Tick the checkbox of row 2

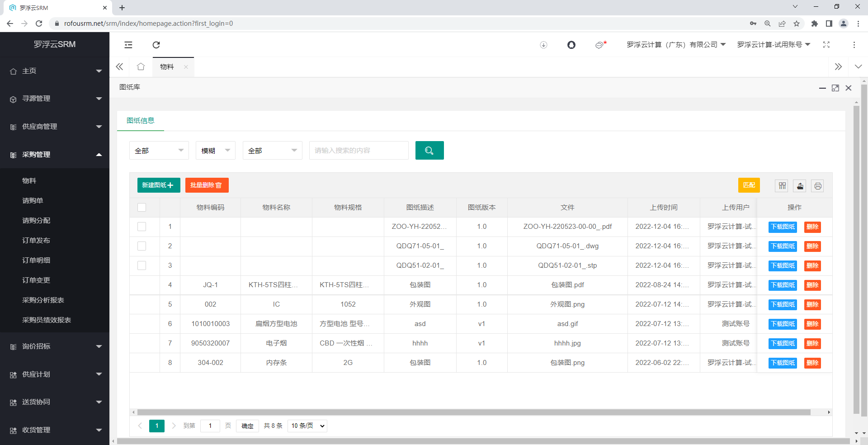142,246
